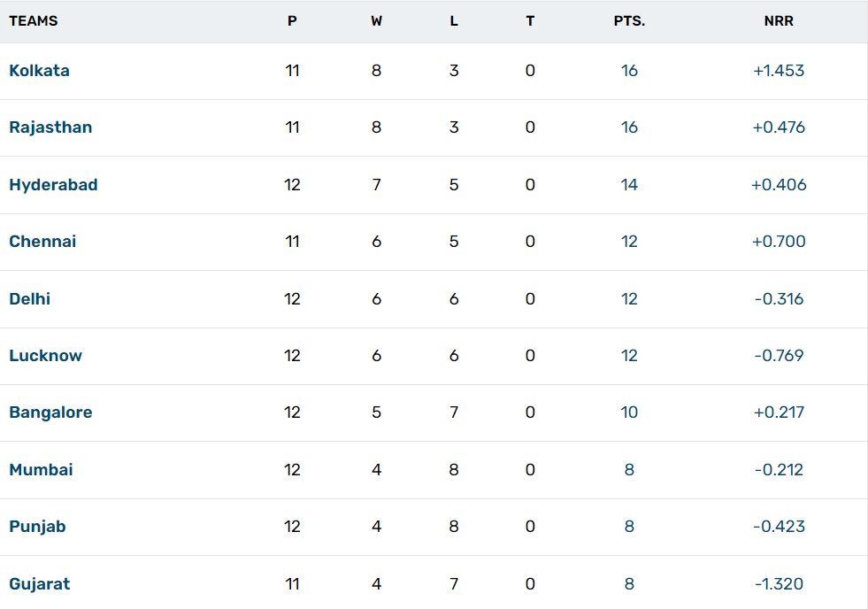Select the Gujarat team link
This screenshot has height=609, width=868.
(39, 584)
